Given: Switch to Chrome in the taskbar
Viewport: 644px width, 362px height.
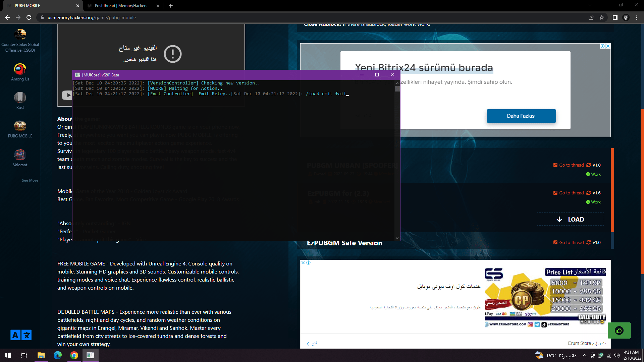Looking at the screenshot, I should click(x=74, y=355).
